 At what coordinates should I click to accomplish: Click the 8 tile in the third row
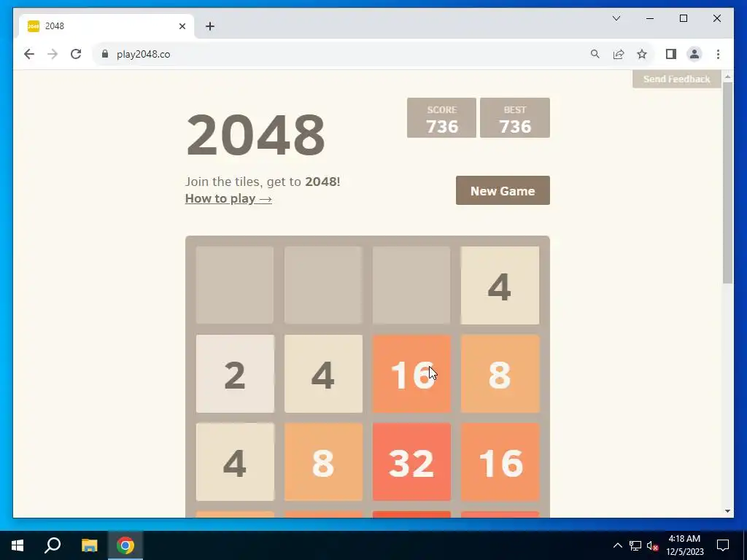click(323, 462)
